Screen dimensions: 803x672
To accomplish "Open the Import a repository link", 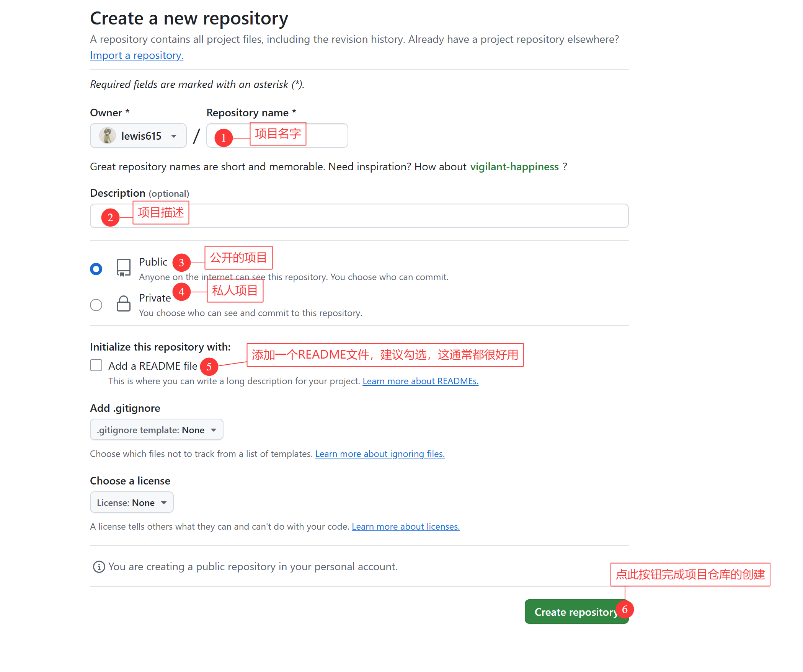I will 137,55.
